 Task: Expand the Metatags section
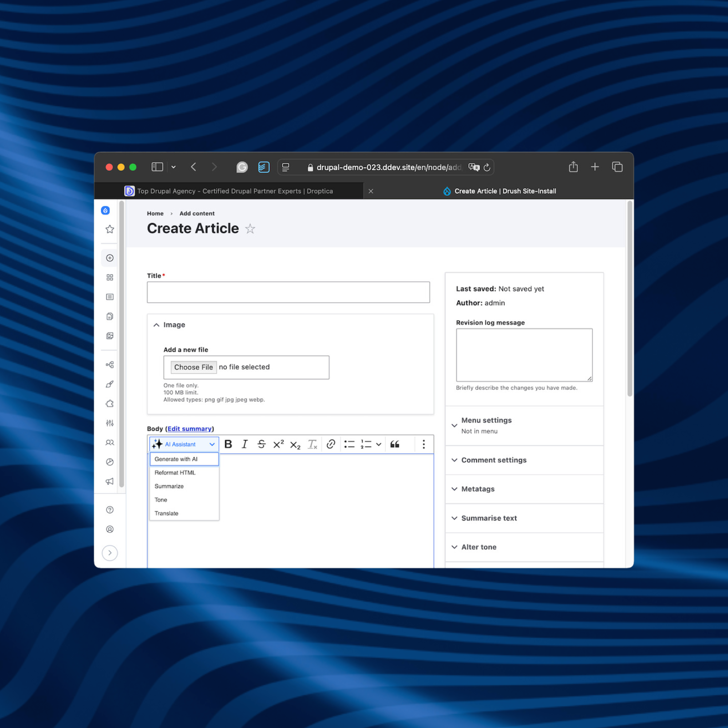[478, 489]
